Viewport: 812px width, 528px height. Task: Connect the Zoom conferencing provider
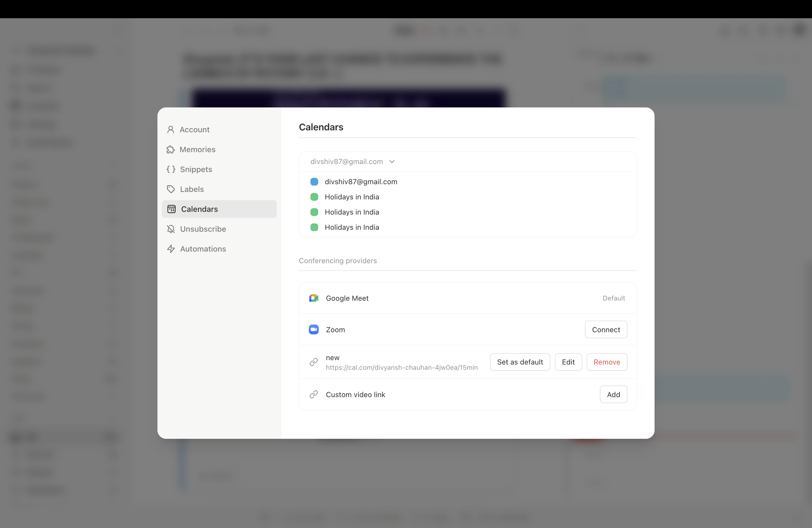(606, 329)
